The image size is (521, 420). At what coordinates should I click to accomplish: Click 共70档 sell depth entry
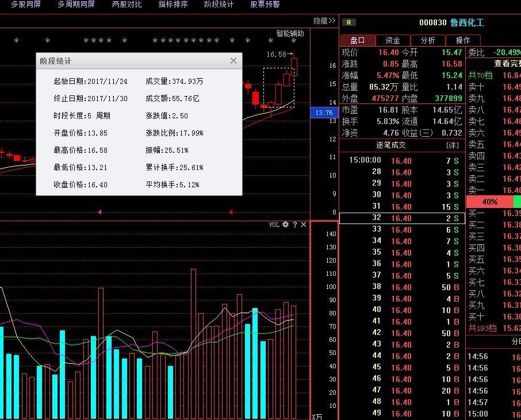480,75
